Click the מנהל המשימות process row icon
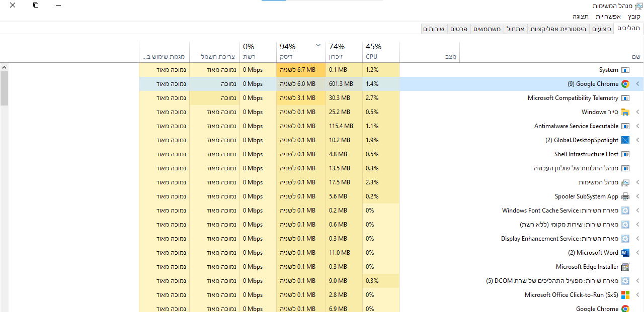Screen dimensions: 644x312 point(625,182)
